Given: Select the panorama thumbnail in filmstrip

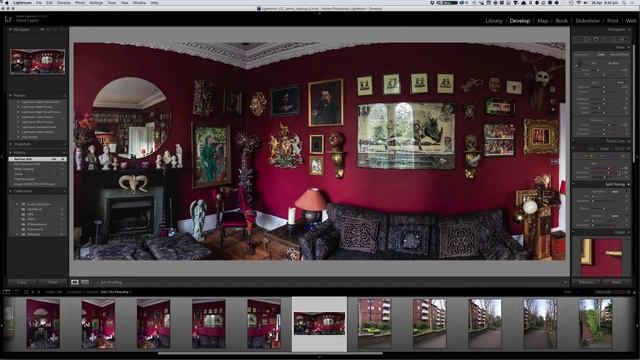Looking at the screenshot, I should pyautogui.click(x=319, y=323).
